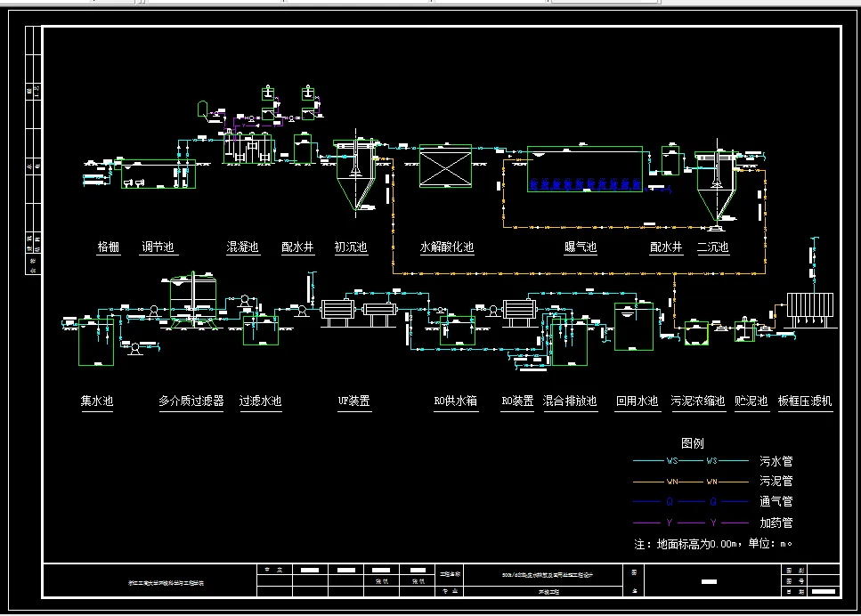Select the 板框压滤机 filter press symbol
Screen dimensions: 861x616
point(808,306)
